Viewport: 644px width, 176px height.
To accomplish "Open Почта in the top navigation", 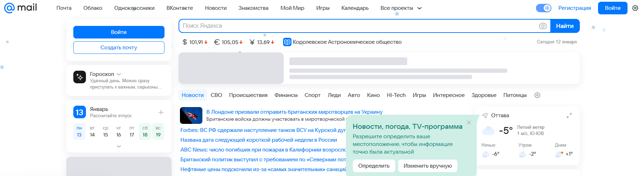I will [64, 8].
